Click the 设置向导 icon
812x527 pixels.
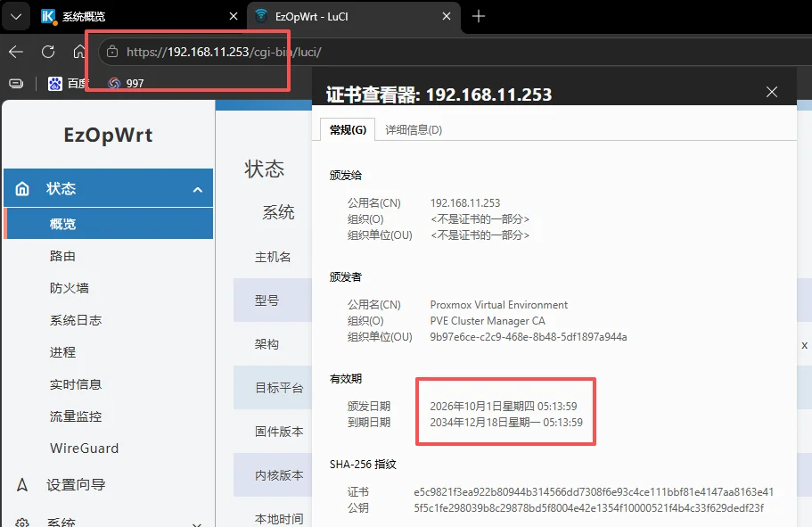pyautogui.click(x=22, y=485)
